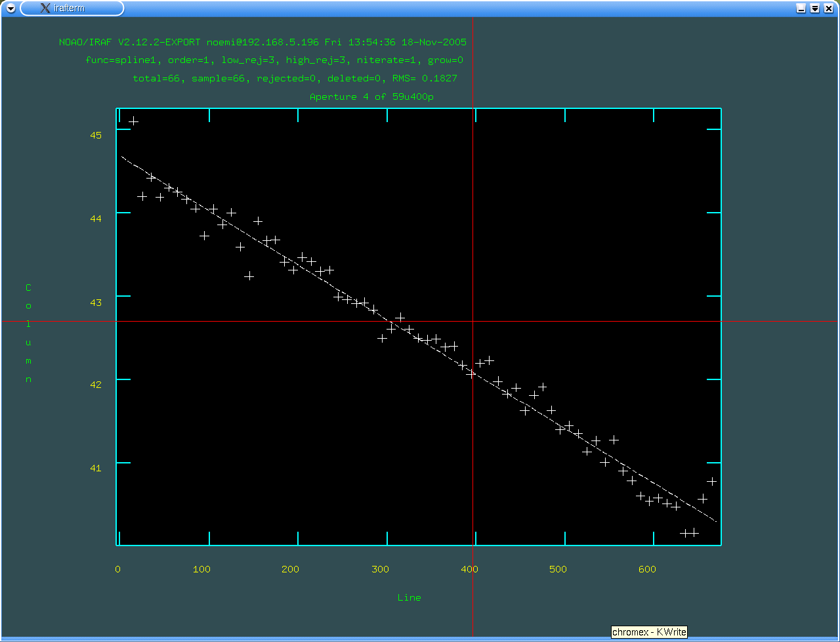Screen dimensions: 840x642
Task: Minimize the irafterm window
Action: pos(801,9)
